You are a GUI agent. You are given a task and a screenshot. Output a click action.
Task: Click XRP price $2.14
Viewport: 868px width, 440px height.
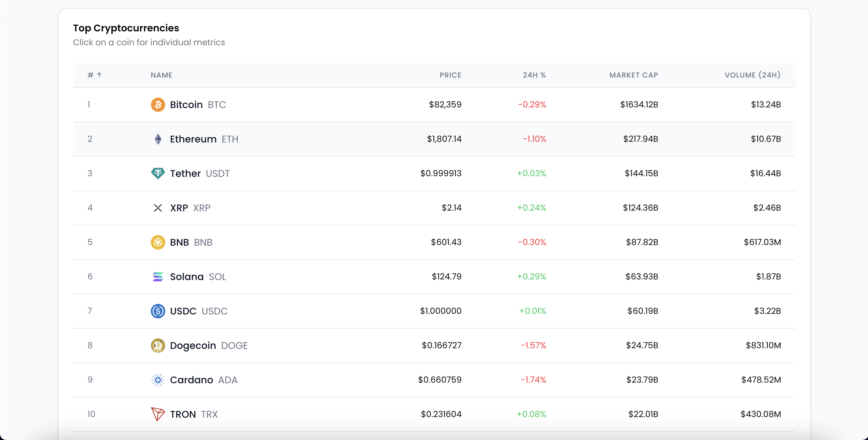click(x=451, y=208)
